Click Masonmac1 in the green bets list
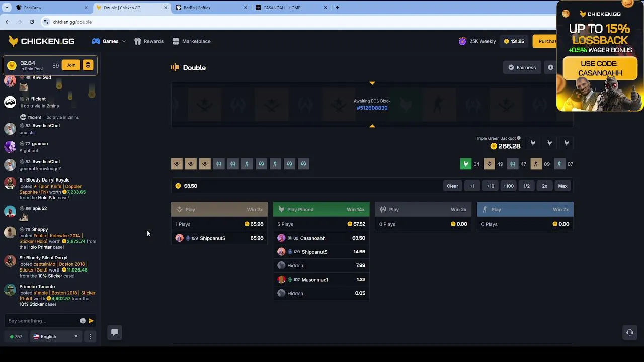Screen dimensions: 644x362 click(314, 280)
